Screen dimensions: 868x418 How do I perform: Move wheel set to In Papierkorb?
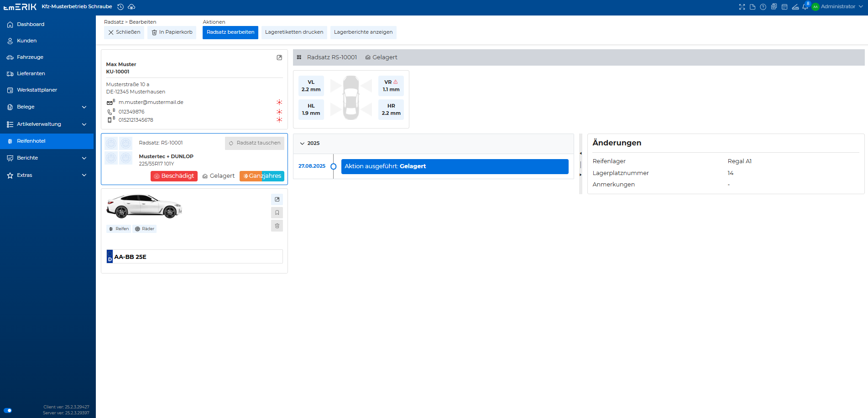(172, 32)
